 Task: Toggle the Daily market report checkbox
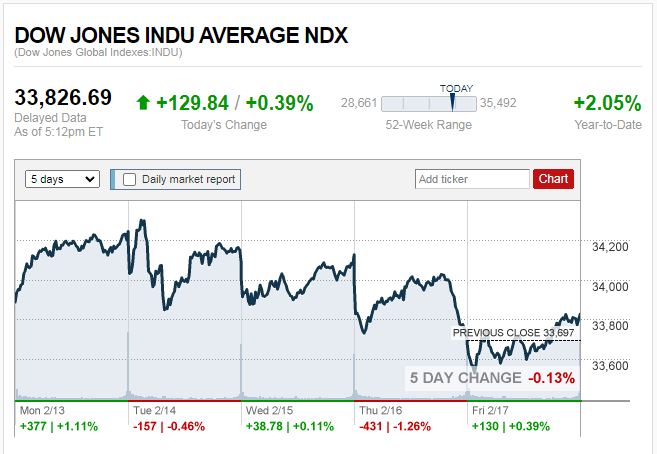click(x=129, y=179)
